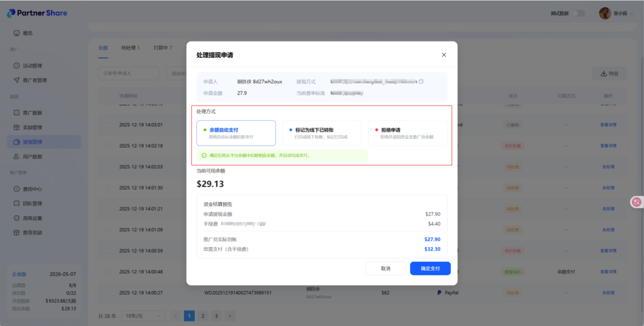644x326 pixels.
Task: Click the 推广者管理 paper-plane icon
Action: point(16,80)
